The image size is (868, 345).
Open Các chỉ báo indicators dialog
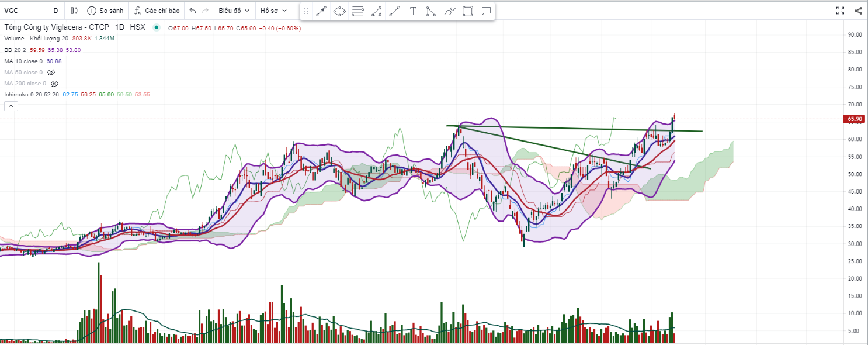[157, 11]
